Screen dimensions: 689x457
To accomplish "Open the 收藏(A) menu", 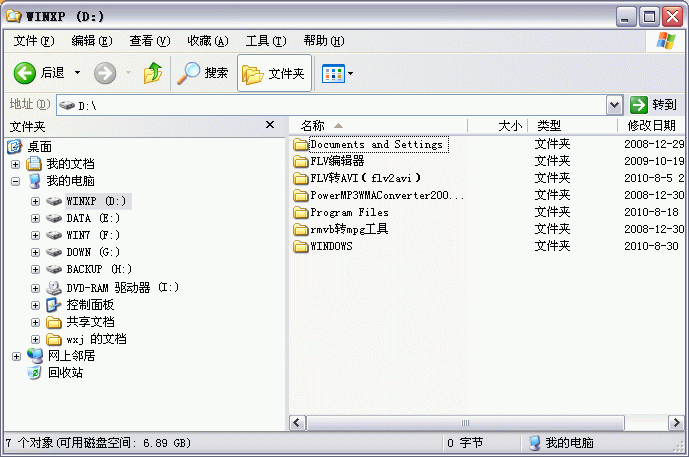I will pos(208,41).
